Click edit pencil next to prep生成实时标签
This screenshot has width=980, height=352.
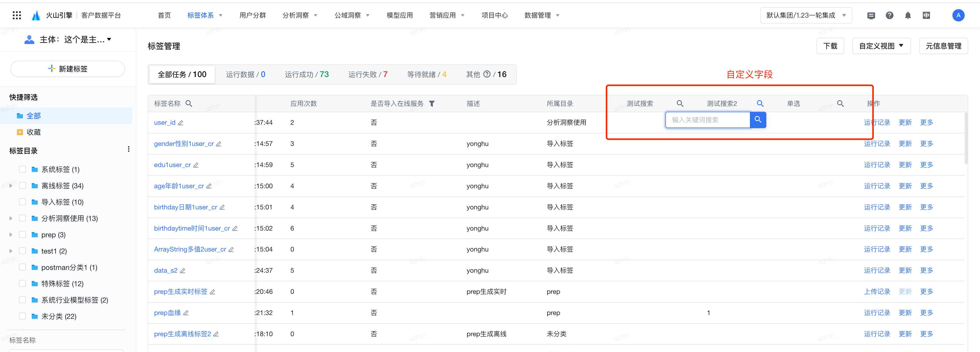[213, 292]
